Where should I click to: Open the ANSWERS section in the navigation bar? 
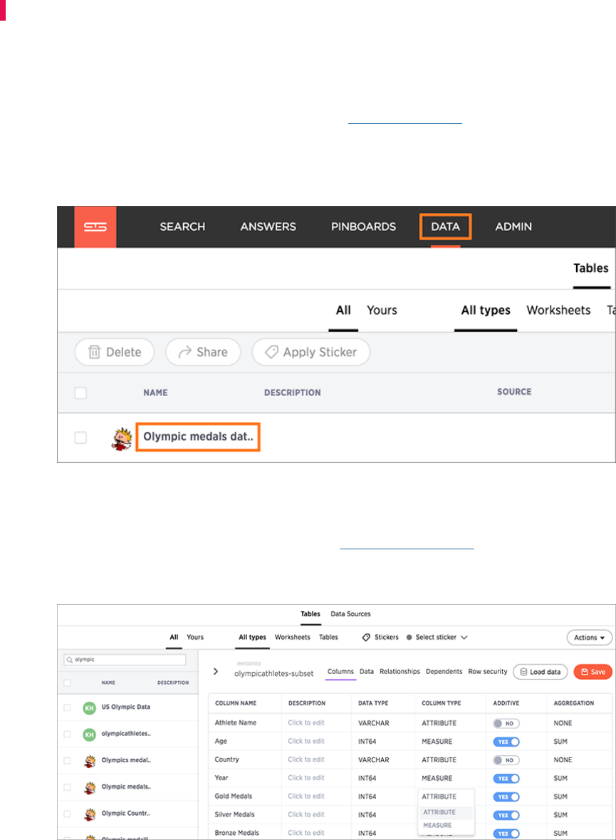268,227
